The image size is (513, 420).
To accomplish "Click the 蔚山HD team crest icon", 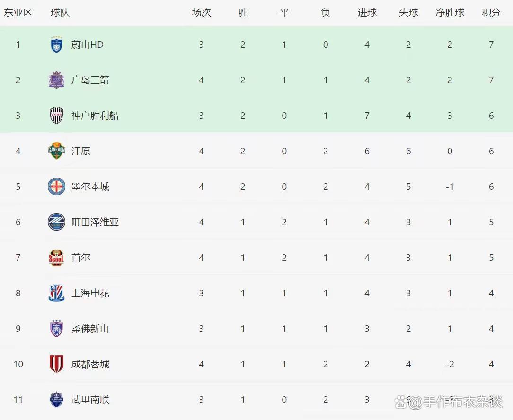I will 56,45.
